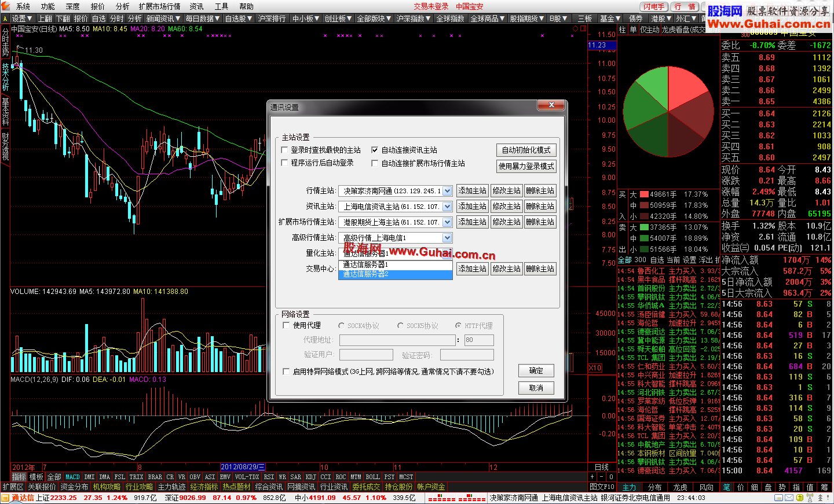
Task: Open the 系统 menu
Action: click(23, 6)
